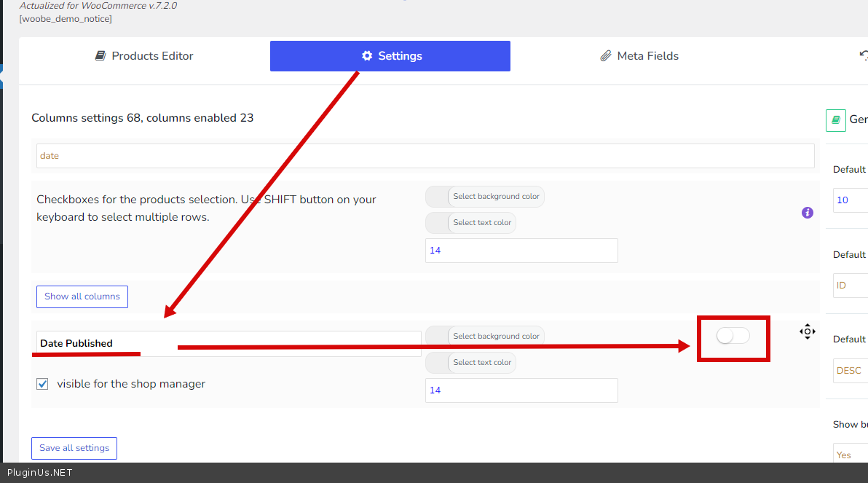Open the Yes dropdown under Show setting
The width and height of the screenshot is (868, 483).
click(850, 455)
